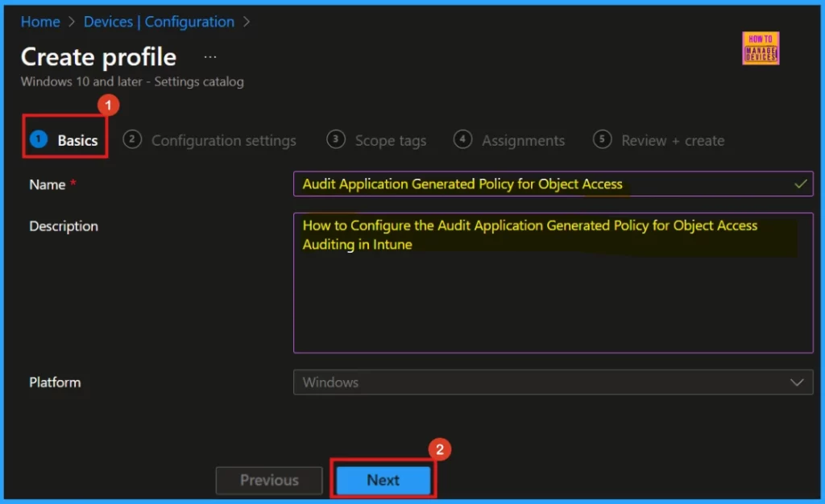Open the Platform Windows dropdown

tap(553, 382)
